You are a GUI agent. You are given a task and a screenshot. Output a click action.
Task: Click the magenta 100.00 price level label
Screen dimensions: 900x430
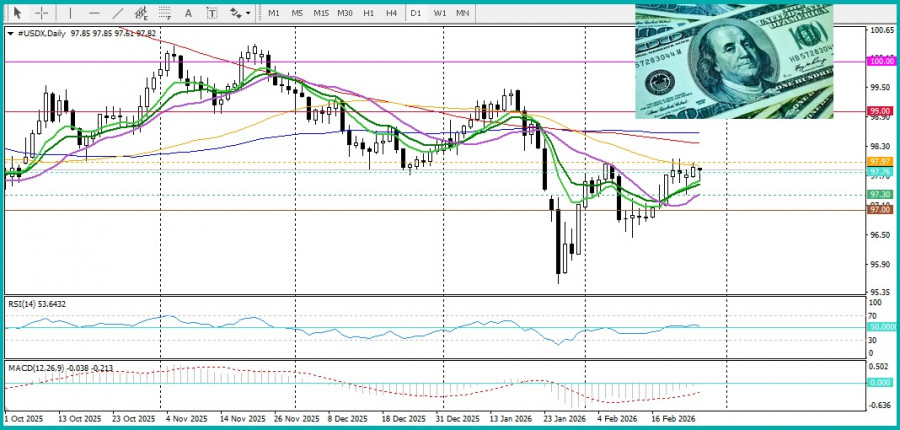point(880,61)
